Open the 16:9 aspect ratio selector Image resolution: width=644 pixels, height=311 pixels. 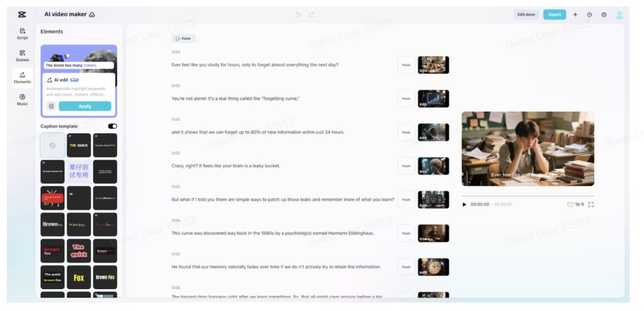point(575,204)
